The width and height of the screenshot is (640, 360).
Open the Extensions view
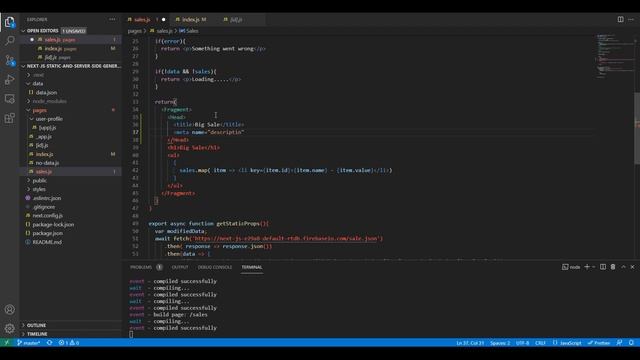[9, 118]
